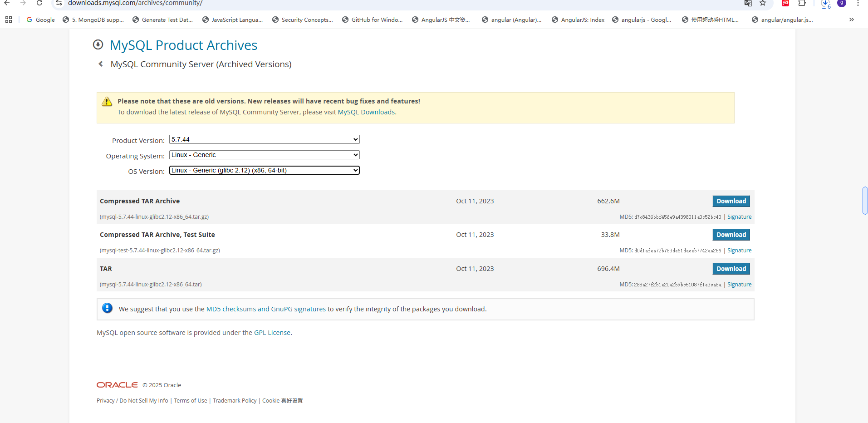868x423 pixels.
Task: Open the Product Version dropdown
Action: click(264, 139)
